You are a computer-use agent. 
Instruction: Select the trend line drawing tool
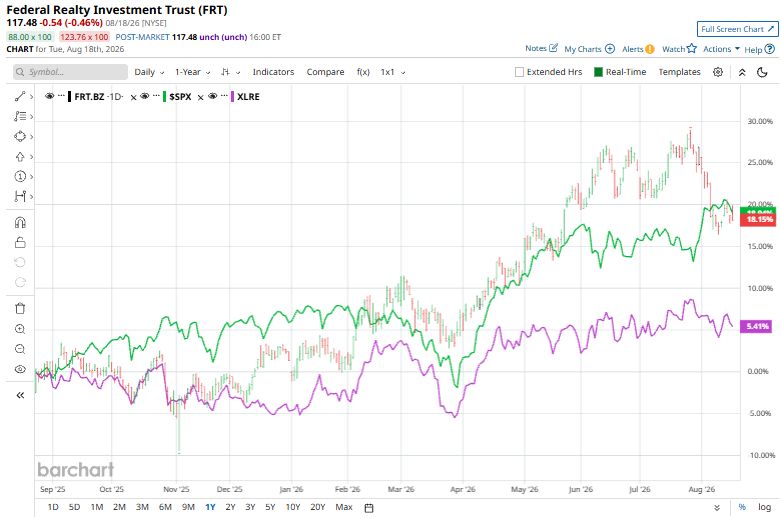19,97
